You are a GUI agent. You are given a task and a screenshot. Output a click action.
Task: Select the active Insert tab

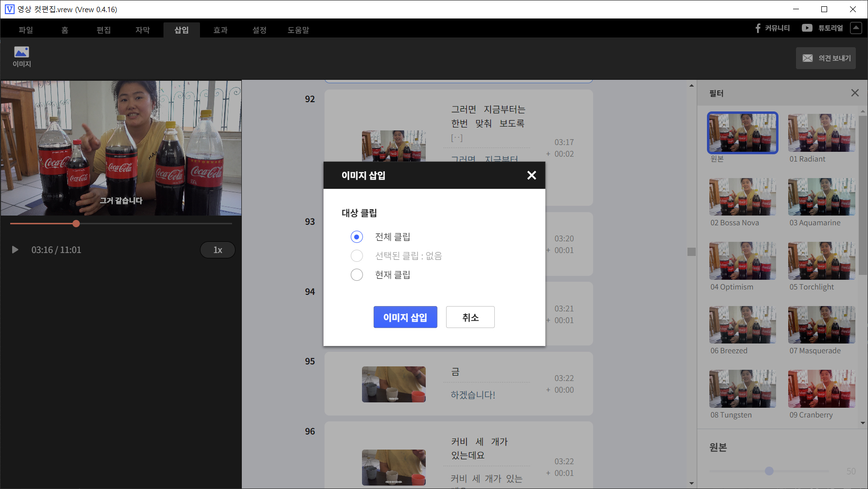[x=181, y=30]
